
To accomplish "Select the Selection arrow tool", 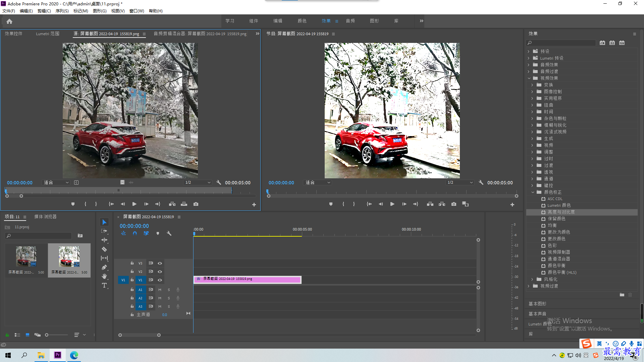I will pyautogui.click(x=104, y=222).
